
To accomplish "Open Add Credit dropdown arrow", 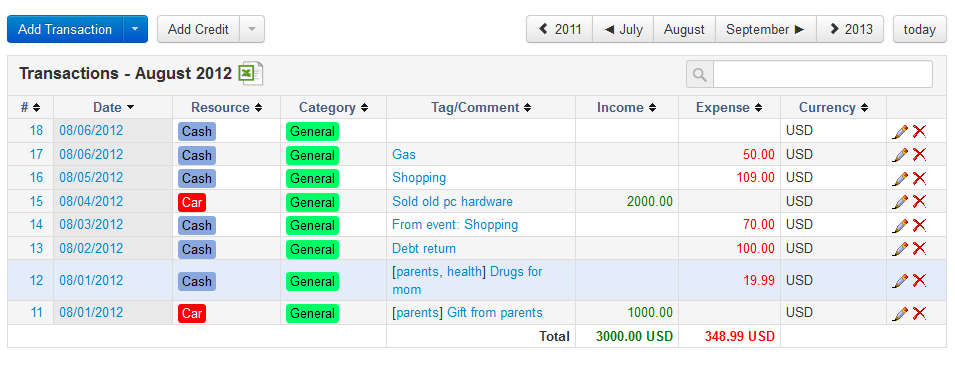I will click(252, 29).
